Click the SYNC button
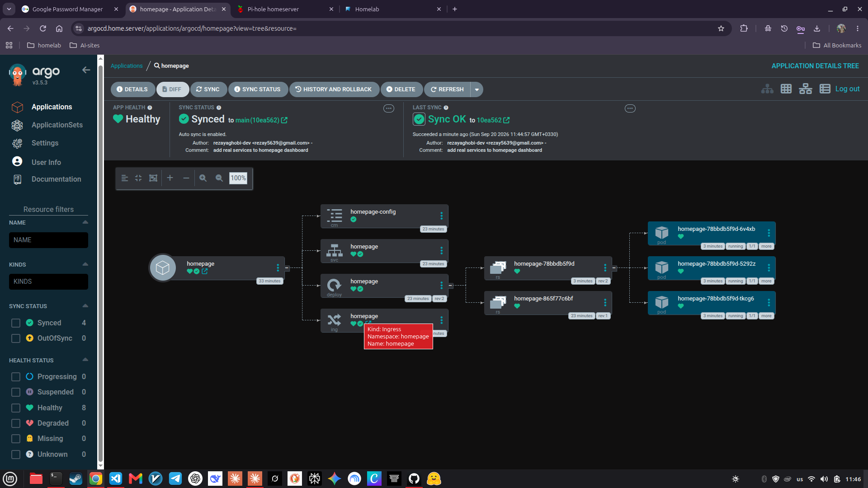 tap(208, 89)
